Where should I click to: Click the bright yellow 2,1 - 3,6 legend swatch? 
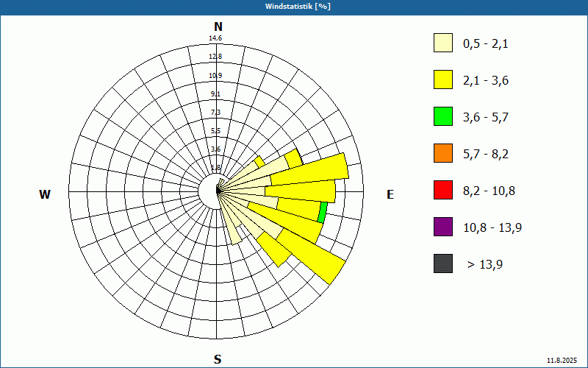[x=443, y=79]
